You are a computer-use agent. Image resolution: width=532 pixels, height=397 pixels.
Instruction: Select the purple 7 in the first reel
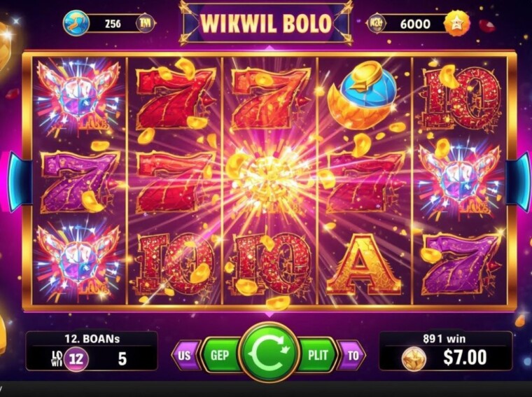(78, 181)
